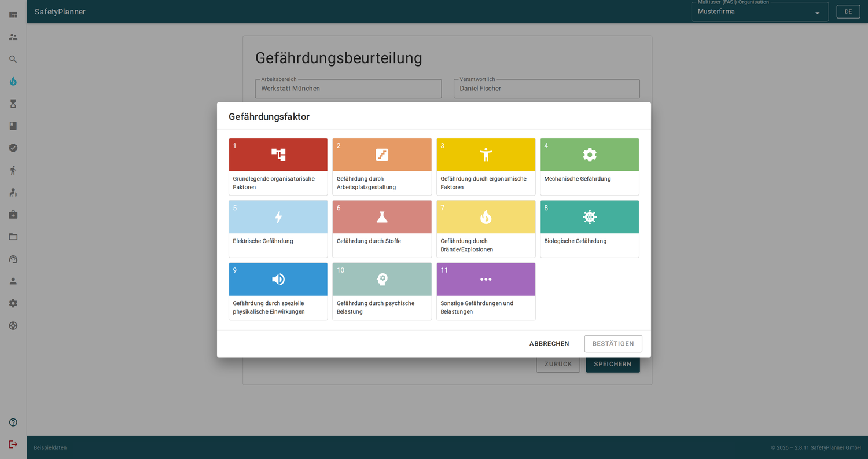Image resolution: width=868 pixels, height=459 pixels.
Task: Select card 4 Mechanische Gefährdung
Action: point(590,167)
